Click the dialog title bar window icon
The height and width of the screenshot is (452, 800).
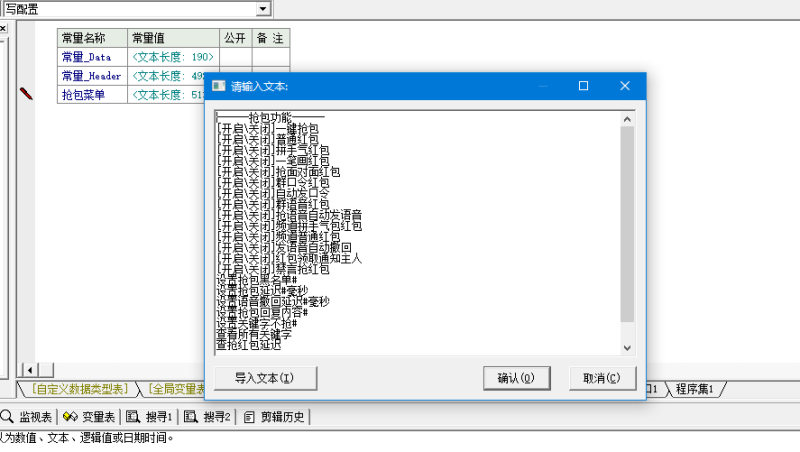[x=218, y=86]
